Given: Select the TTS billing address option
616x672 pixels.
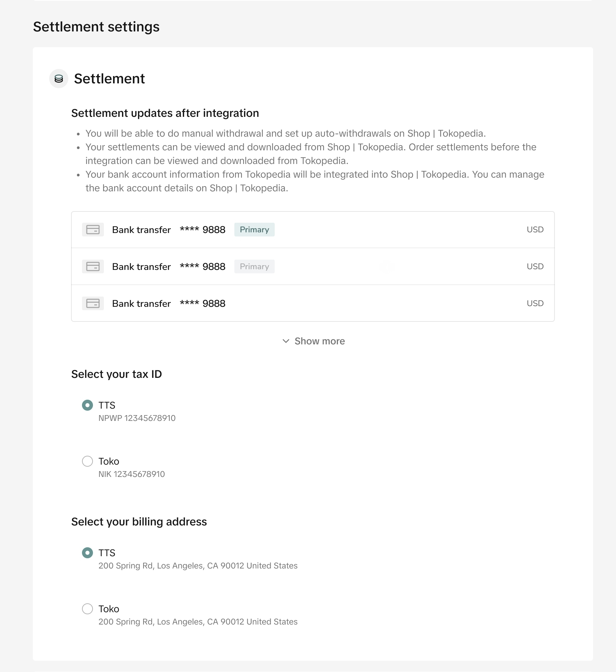Looking at the screenshot, I should coord(87,553).
